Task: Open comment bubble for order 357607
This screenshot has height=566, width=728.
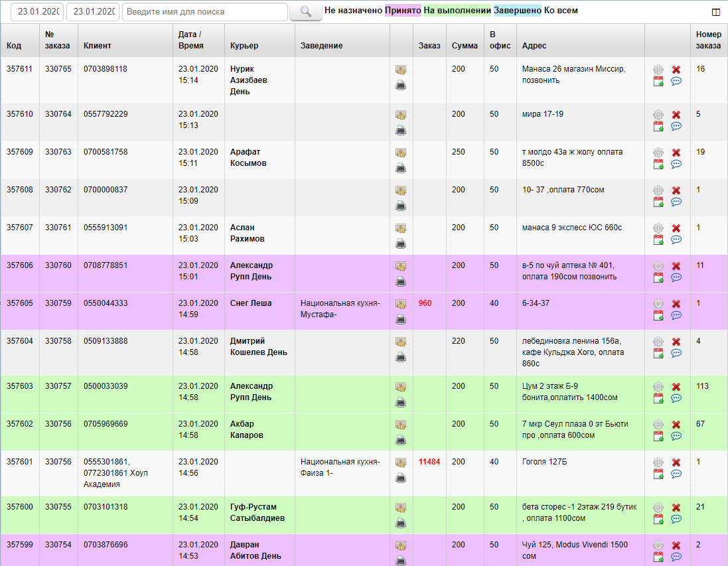Action: coord(676,240)
